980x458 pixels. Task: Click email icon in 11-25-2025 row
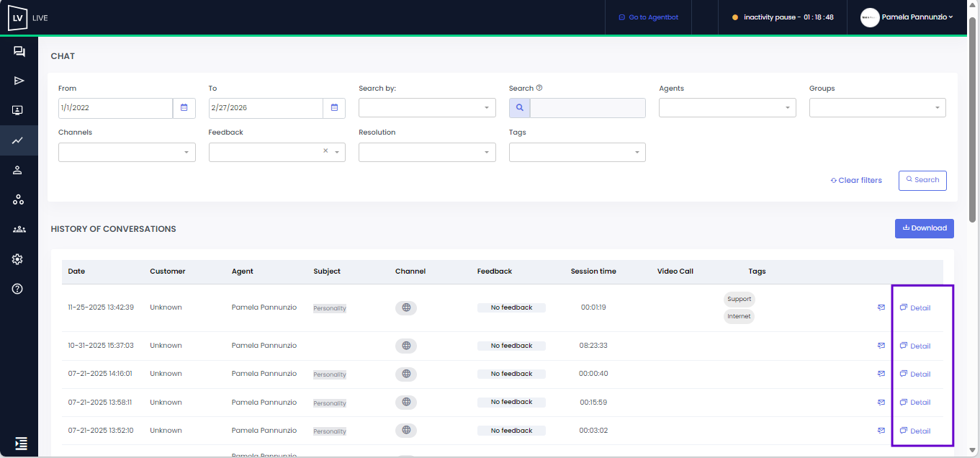point(881,307)
